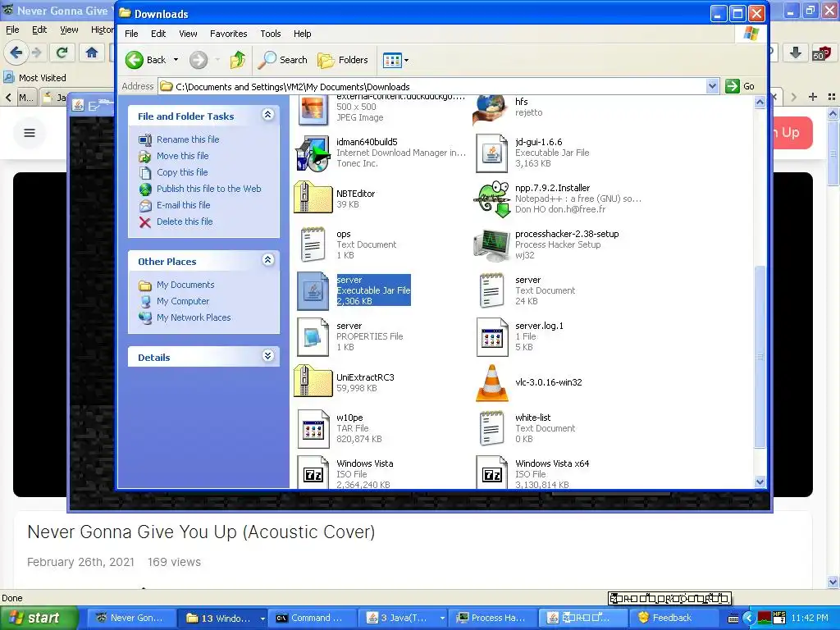Open the Tools menu
This screenshot has width=840, height=630.
tap(271, 34)
